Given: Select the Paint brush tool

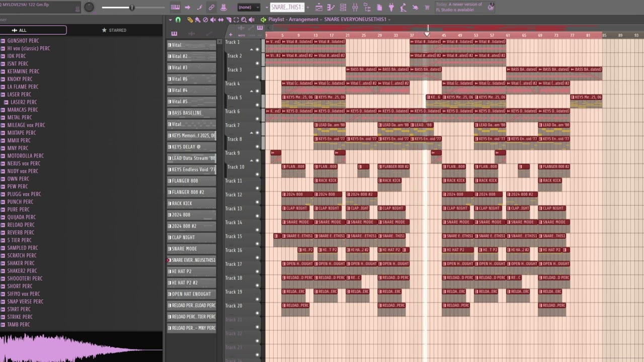Looking at the screenshot, I should (x=198, y=20).
